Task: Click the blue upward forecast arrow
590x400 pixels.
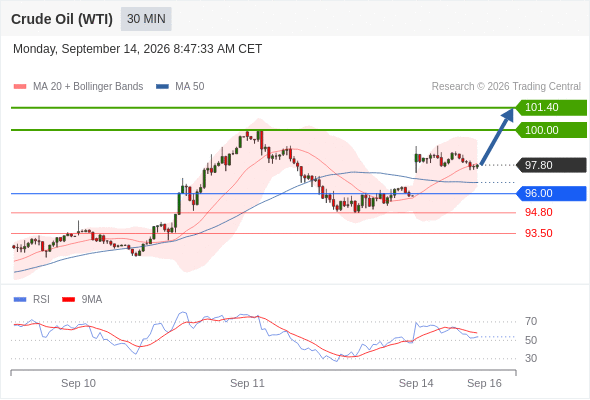Action: click(497, 136)
